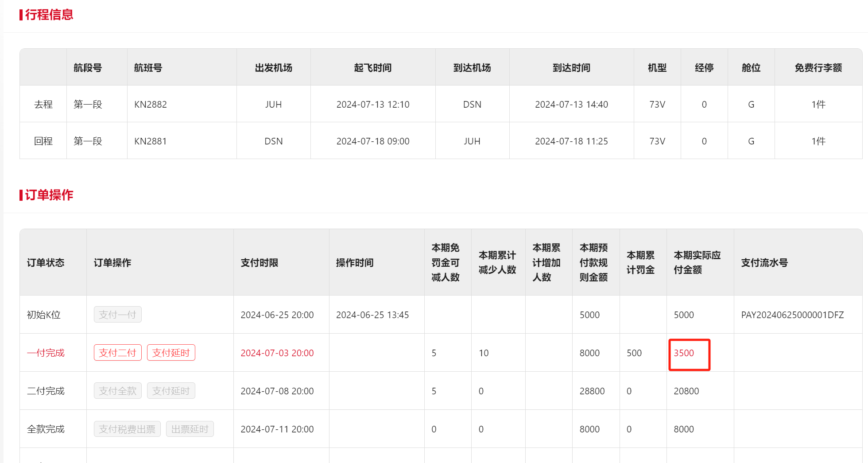Click payment serial number PAY20240625000001DFZ
Image resolution: width=868 pixels, height=463 pixels.
(792, 315)
